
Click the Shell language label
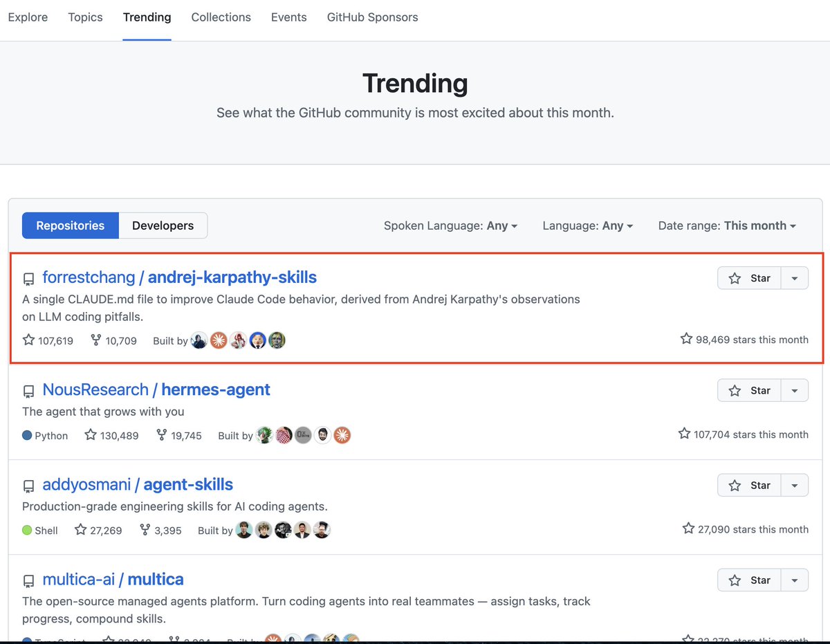46,531
